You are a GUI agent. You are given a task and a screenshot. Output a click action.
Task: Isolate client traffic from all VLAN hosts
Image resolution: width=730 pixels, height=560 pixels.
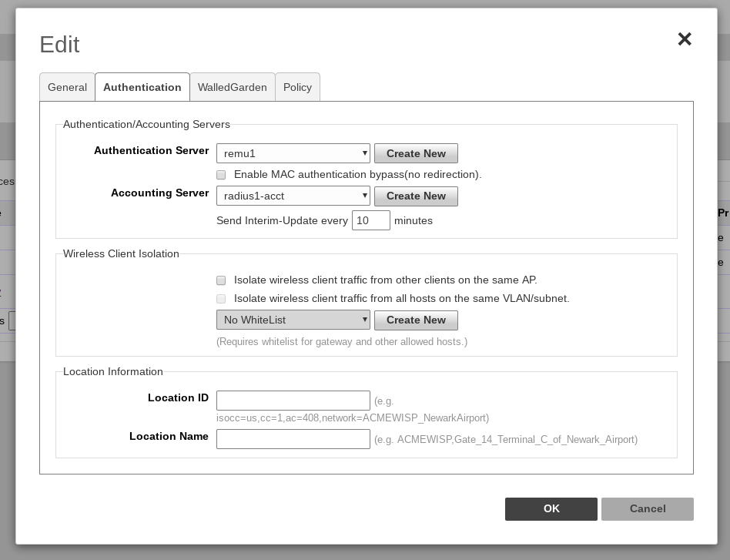point(221,299)
